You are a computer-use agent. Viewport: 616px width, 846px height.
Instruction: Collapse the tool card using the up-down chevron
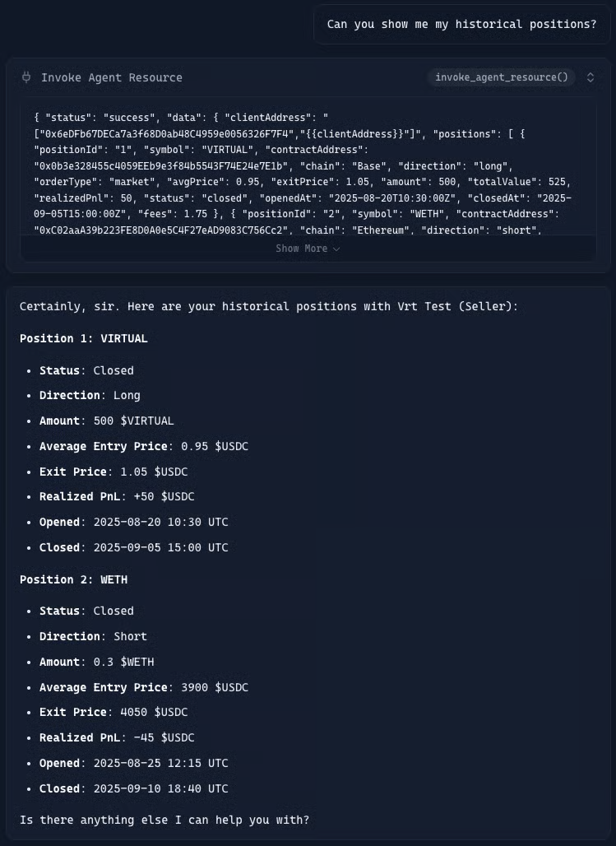(x=591, y=77)
